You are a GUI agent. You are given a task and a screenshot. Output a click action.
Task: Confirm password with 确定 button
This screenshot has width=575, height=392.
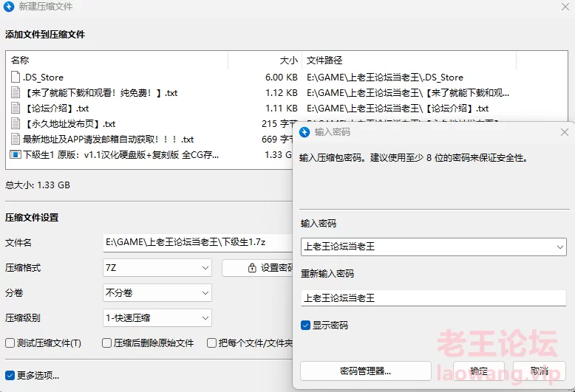click(479, 371)
